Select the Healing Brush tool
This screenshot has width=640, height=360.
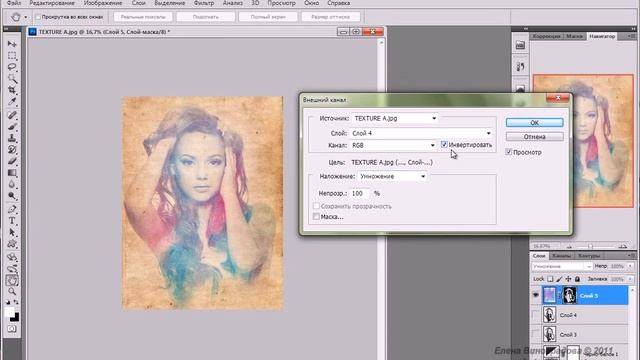click(x=12, y=116)
